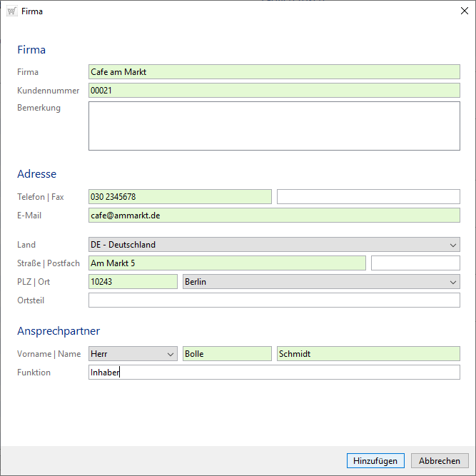
Task: Click the Ortsteil input field
Action: pos(274,300)
